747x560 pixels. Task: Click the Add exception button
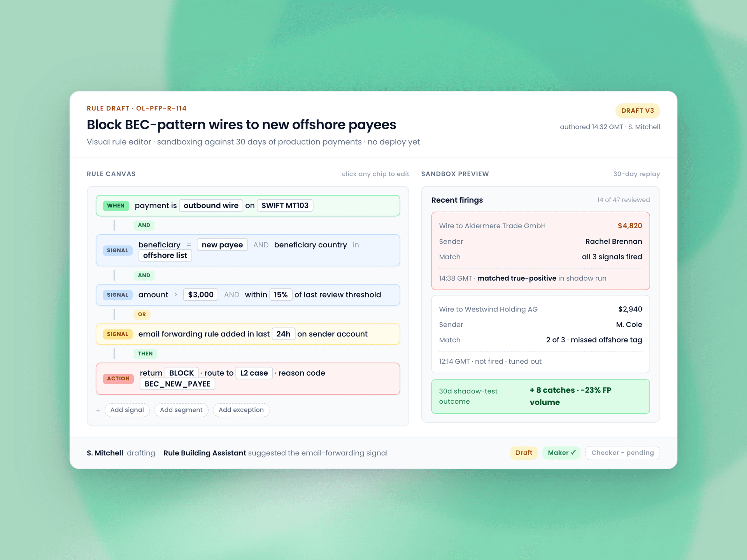click(x=241, y=410)
